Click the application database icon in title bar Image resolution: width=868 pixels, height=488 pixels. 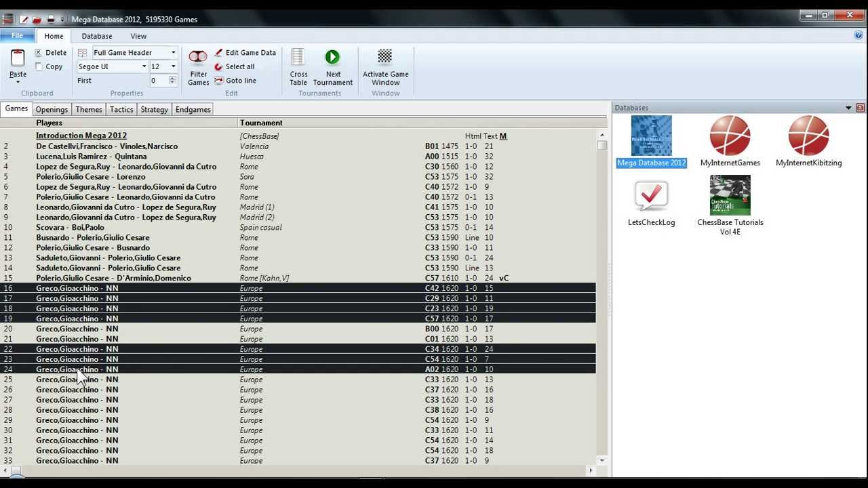(7, 19)
